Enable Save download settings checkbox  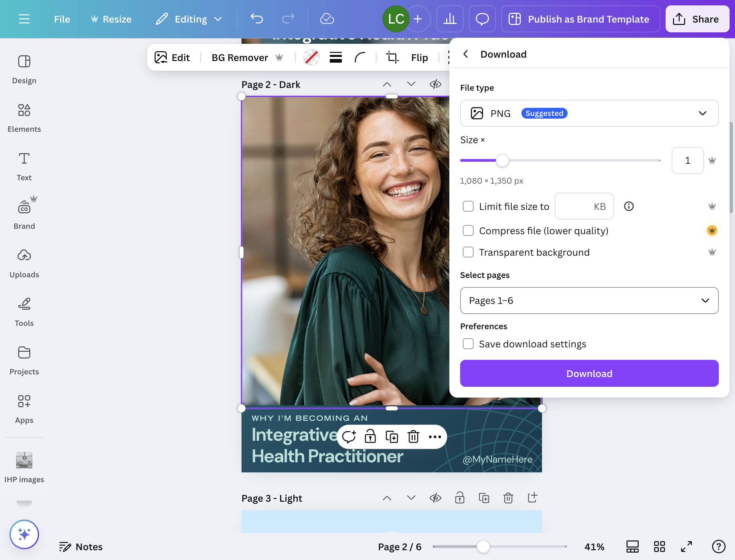click(x=468, y=344)
